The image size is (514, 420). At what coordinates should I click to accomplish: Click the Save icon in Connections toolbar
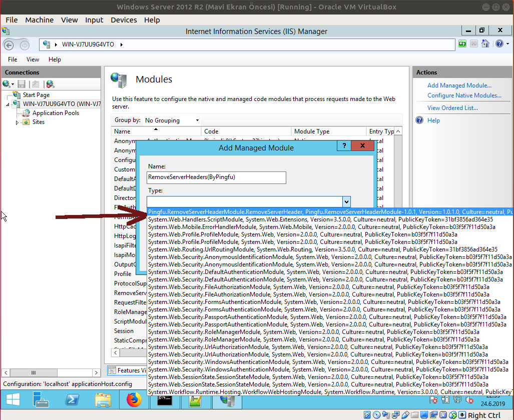pyautogui.click(x=22, y=84)
